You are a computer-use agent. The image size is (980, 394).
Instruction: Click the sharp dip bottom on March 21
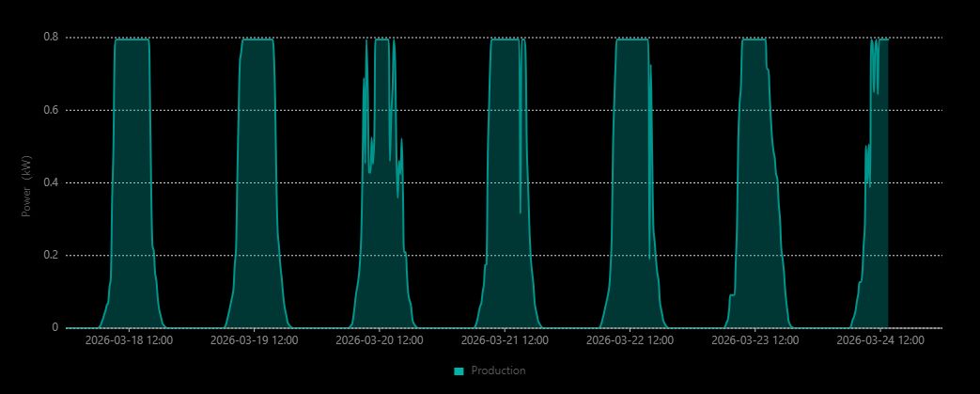coord(521,213)
